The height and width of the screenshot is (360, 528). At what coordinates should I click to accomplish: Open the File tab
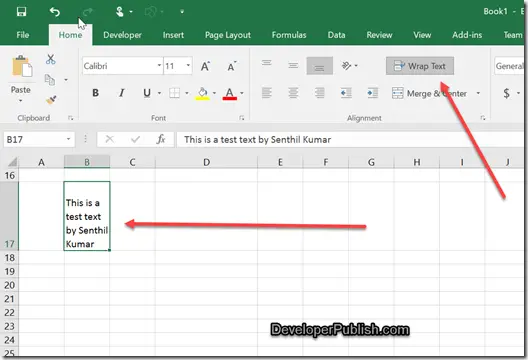(23, 35)
